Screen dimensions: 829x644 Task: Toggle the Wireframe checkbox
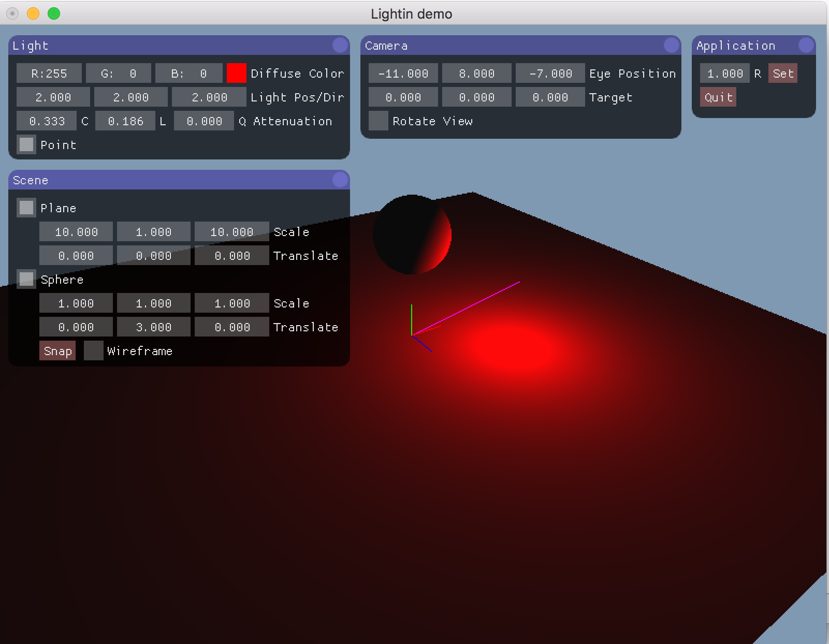(93, 351)
